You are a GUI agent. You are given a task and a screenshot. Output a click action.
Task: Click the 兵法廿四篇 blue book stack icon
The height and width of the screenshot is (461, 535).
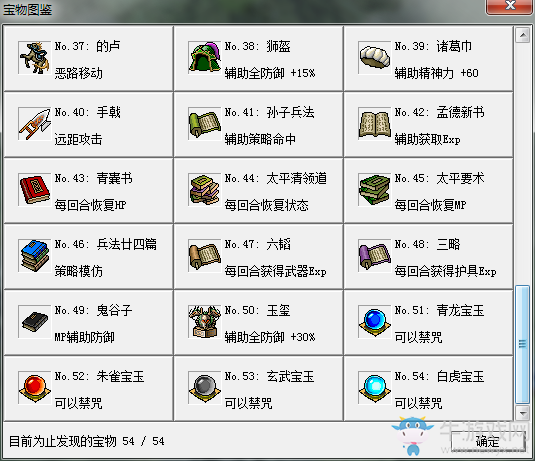click(34, 256)
